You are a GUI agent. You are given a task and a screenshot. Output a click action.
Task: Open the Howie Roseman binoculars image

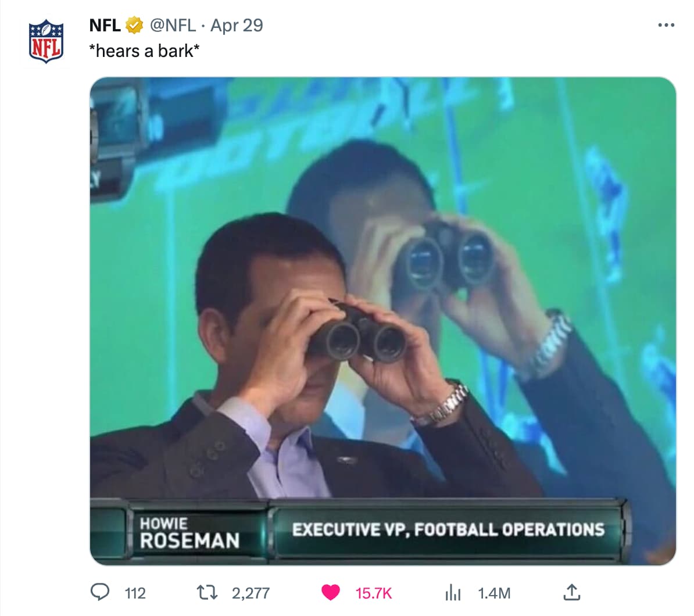point(383,321)
